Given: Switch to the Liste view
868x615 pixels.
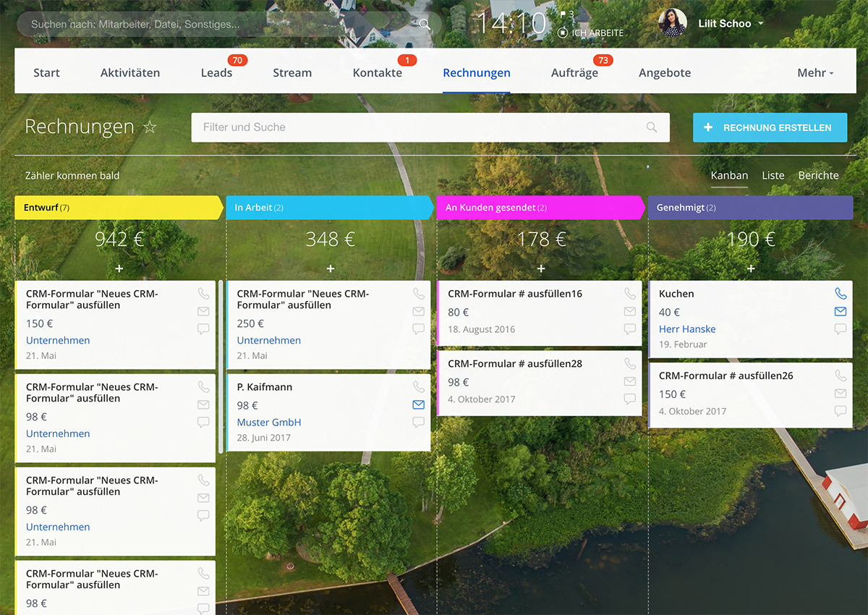Looking at the screenshot, I should (773, 175).
